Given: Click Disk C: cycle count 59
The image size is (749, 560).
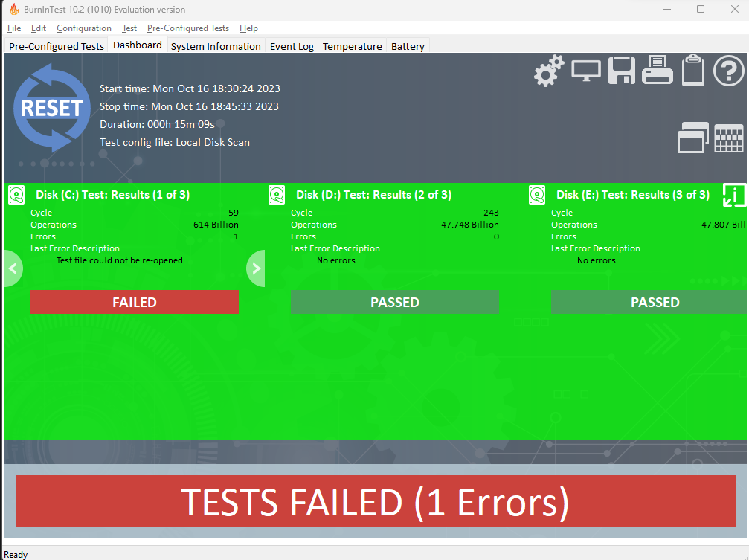Looking at the screenshot, I should [233, 213].
